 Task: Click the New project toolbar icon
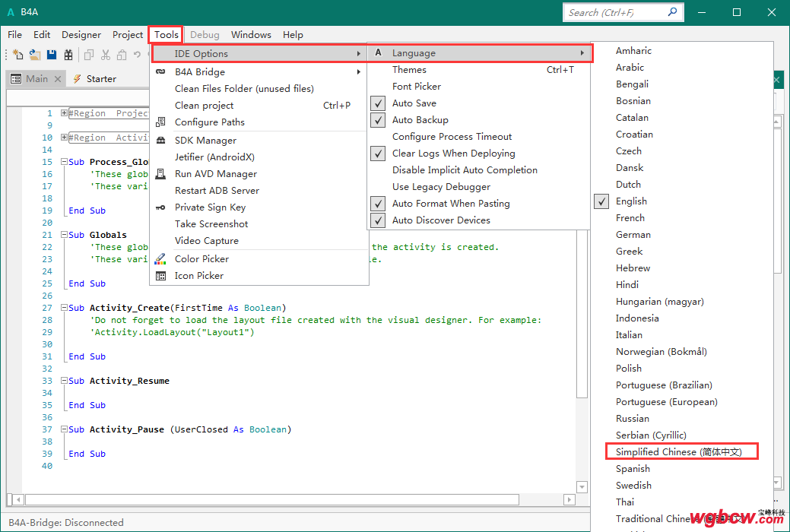pos(18,55)
